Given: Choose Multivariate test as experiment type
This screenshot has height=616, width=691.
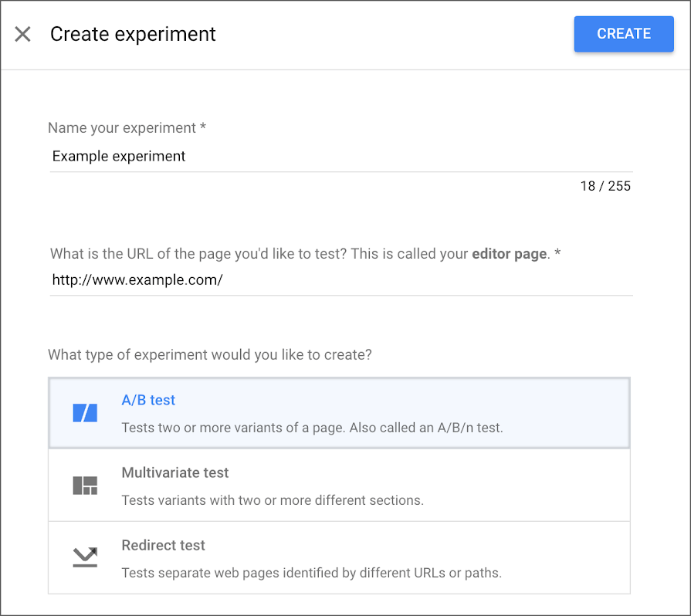Looking at the screenshot, I should (340, 485).
